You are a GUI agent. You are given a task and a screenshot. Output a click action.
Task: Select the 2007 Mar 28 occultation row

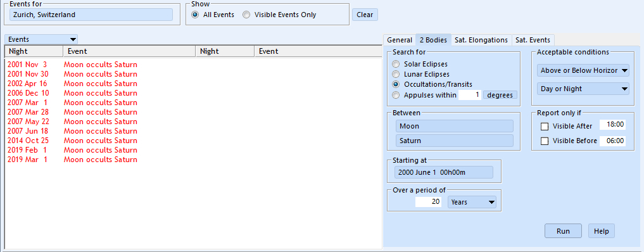click(72, 112)
